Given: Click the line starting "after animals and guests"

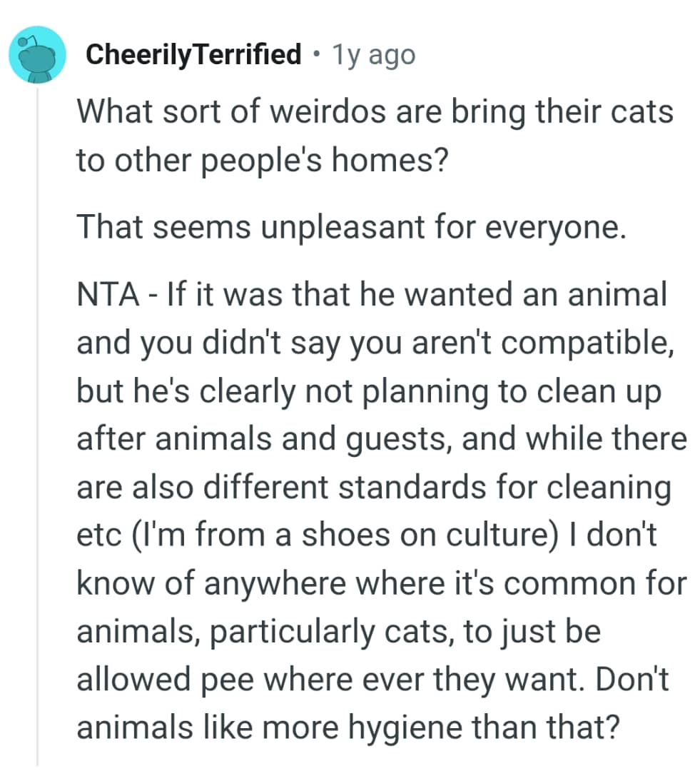Looking at the screenshot, I should point(382,440).
